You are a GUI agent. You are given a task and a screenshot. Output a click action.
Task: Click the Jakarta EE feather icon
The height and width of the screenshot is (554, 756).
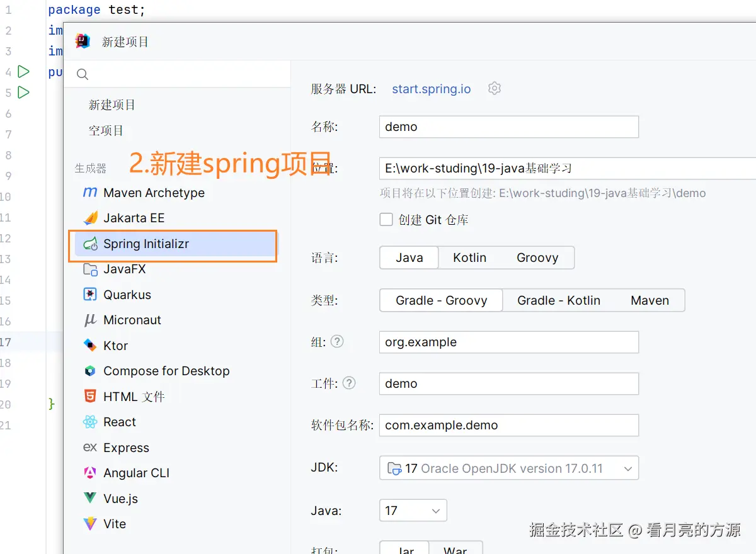coord(91,218)
